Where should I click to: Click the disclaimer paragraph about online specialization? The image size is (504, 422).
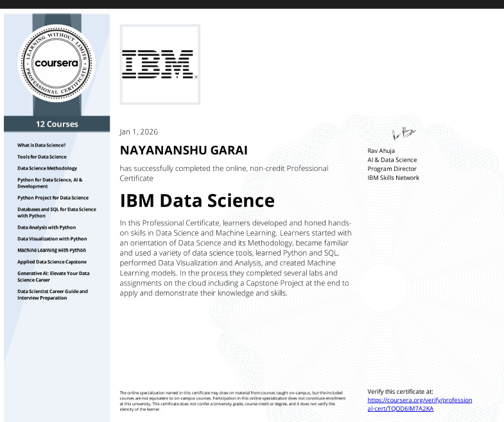(232, 401)
